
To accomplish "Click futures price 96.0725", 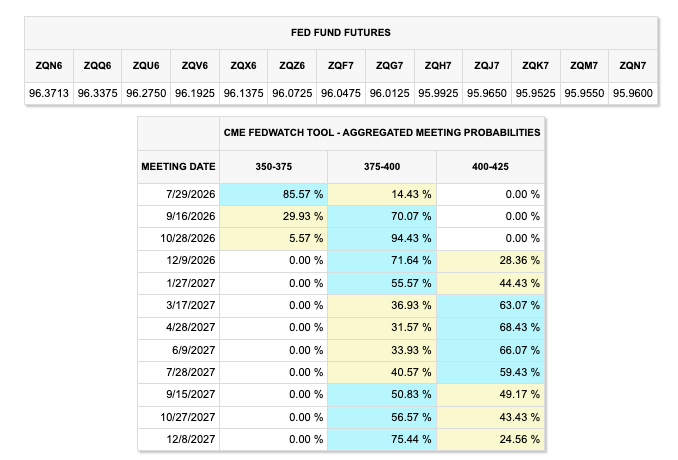I will (292, 93).
